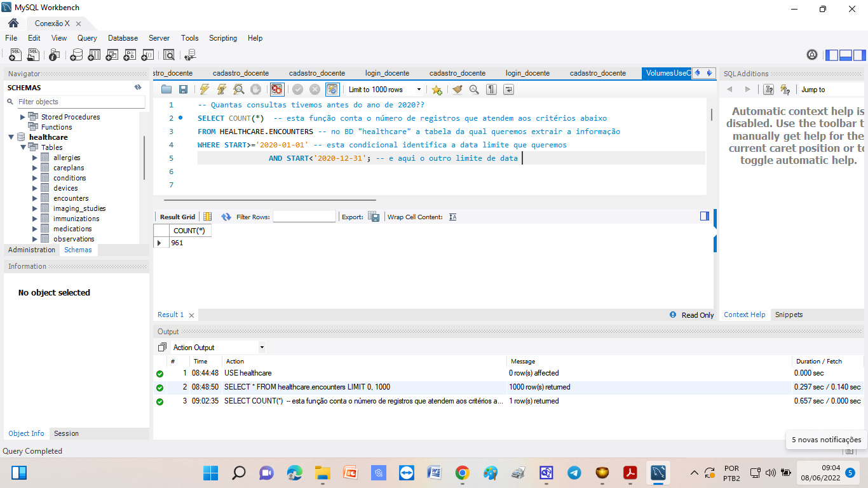
Task: Switch to the Administration tab
Action: (x=32, y=250)
